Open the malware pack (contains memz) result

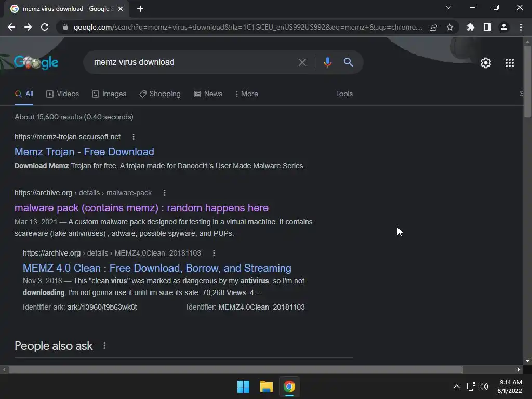point(141,208)
